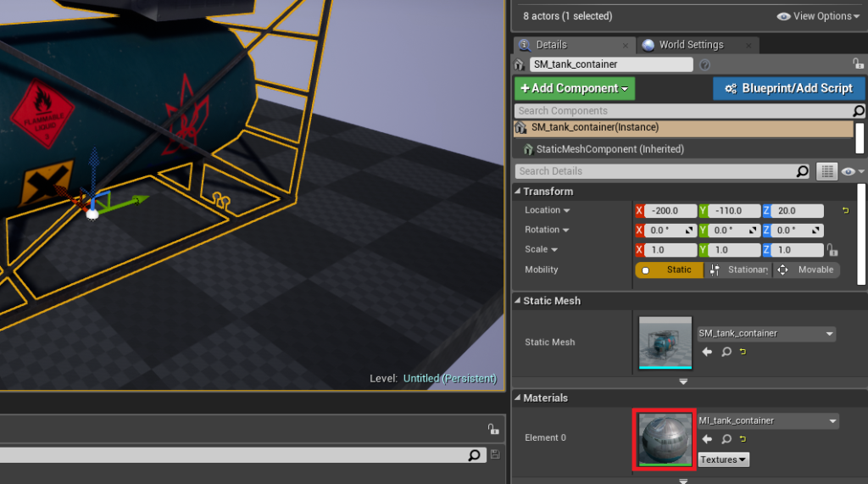Open the details visibility eye options
868x484 pixels.
click(853, 172)
